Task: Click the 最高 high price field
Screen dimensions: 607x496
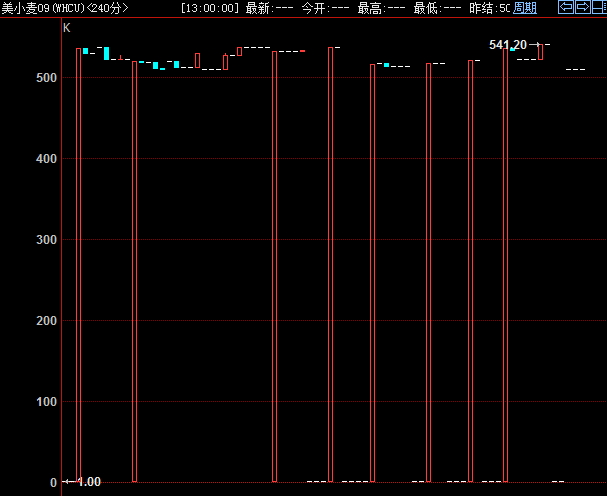Action: coord(381,8)
